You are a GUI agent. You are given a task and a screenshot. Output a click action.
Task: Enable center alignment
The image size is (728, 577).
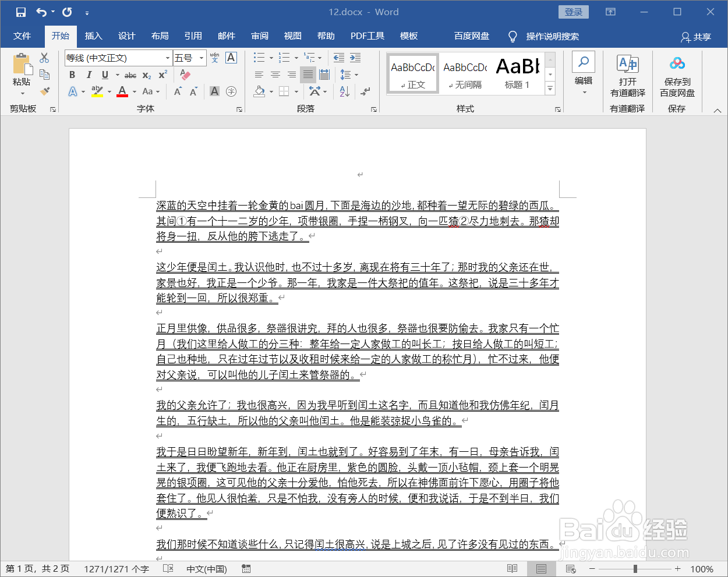[x=274, y=74]
